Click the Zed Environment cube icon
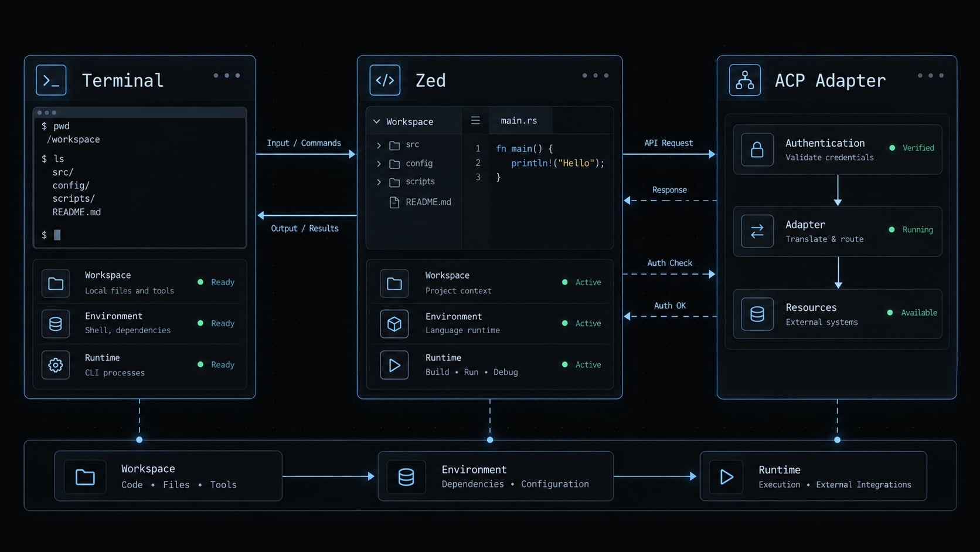980x552 pixels. pyautogui.click(x=394, y=324)
